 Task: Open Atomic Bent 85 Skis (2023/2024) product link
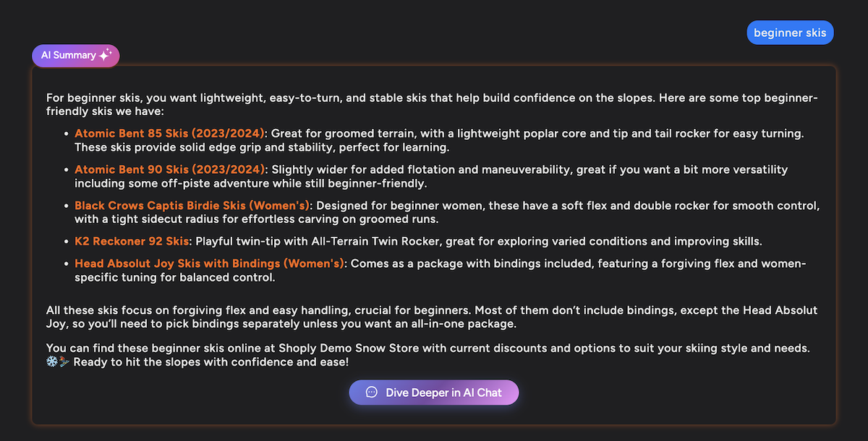click(170, 134)
